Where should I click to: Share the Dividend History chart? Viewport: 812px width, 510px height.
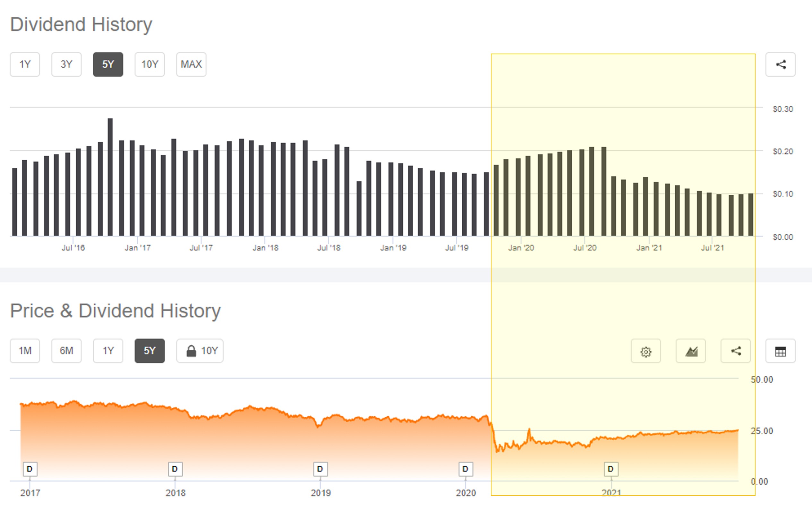(x=780, y=64)
